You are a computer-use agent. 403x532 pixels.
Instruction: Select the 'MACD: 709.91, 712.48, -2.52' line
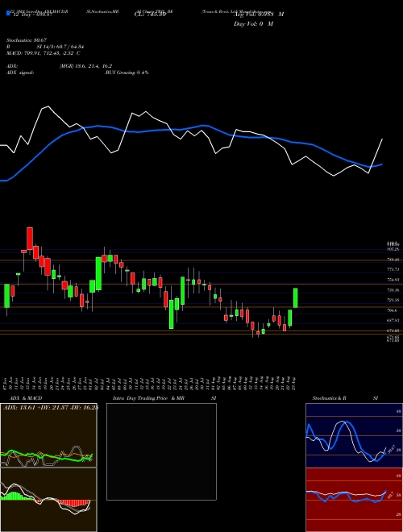point(40,53)
